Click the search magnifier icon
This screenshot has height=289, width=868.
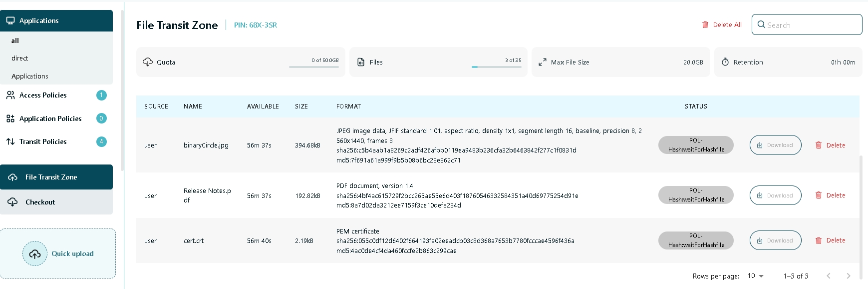click(x=761, y=24)
